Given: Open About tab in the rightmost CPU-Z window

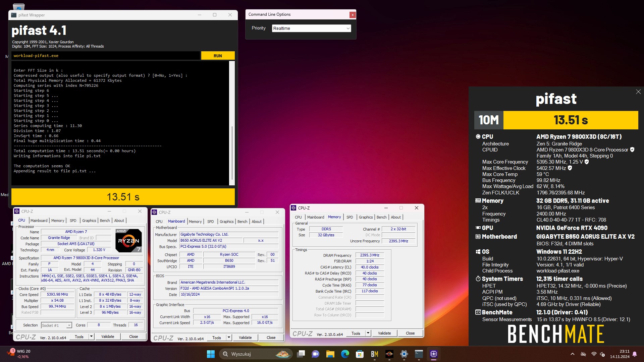Looking at the screenshot, I should coord(396,218).
